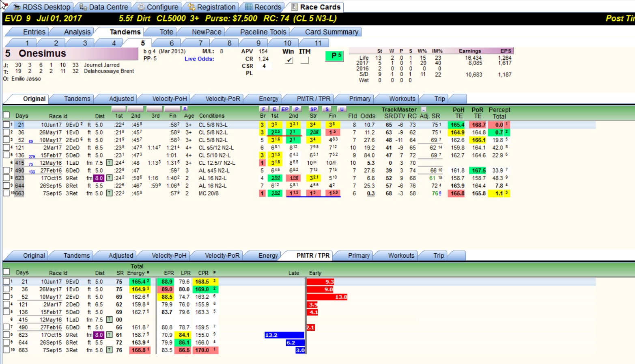Click the green P 5 badge
The height and width of the screenshot is (364, 635).
tap(335, 56)
